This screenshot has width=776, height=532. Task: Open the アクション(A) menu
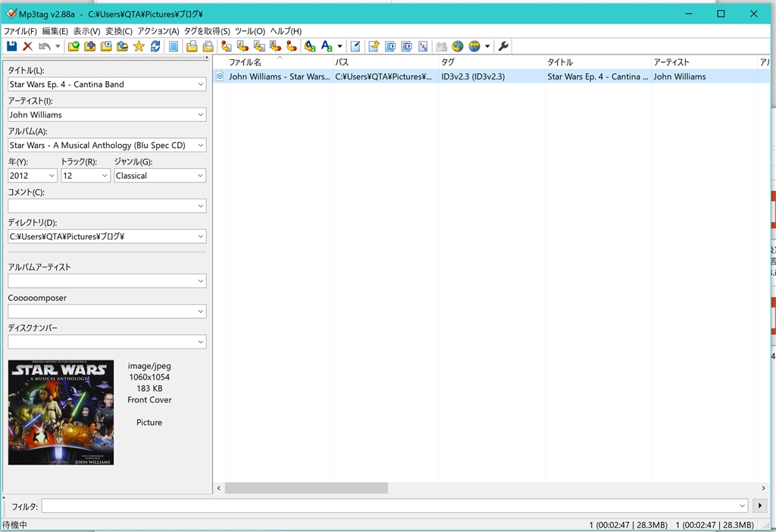point(158,31)
